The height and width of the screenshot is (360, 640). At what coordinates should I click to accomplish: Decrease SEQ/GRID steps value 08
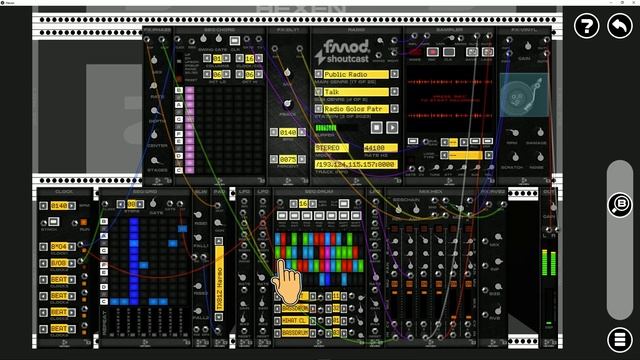pos(120,204)
